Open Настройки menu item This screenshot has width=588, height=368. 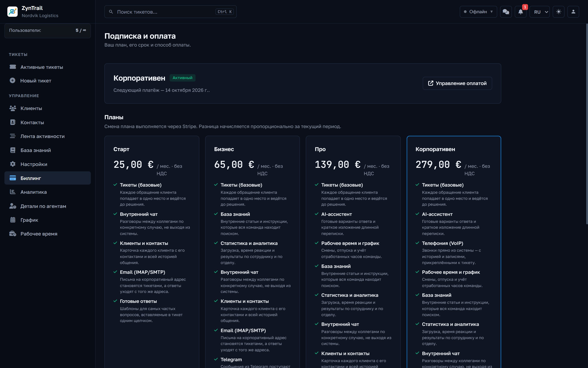click(48, 164)
